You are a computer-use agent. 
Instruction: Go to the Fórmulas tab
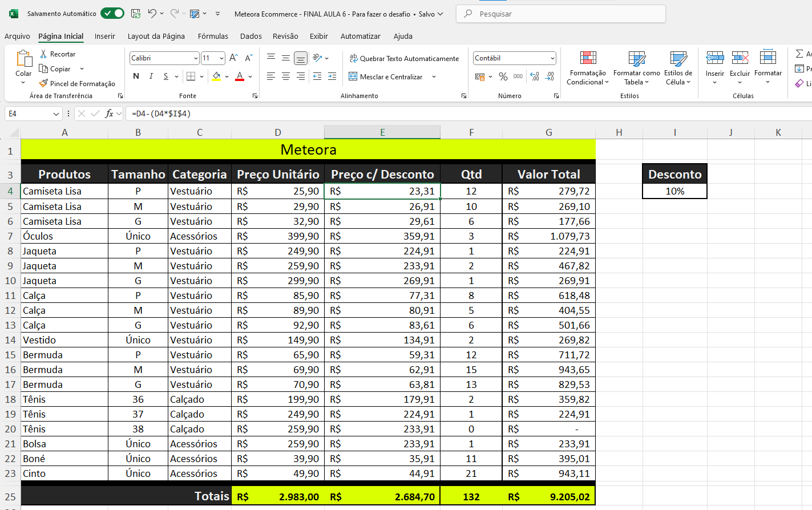(213, 36)
